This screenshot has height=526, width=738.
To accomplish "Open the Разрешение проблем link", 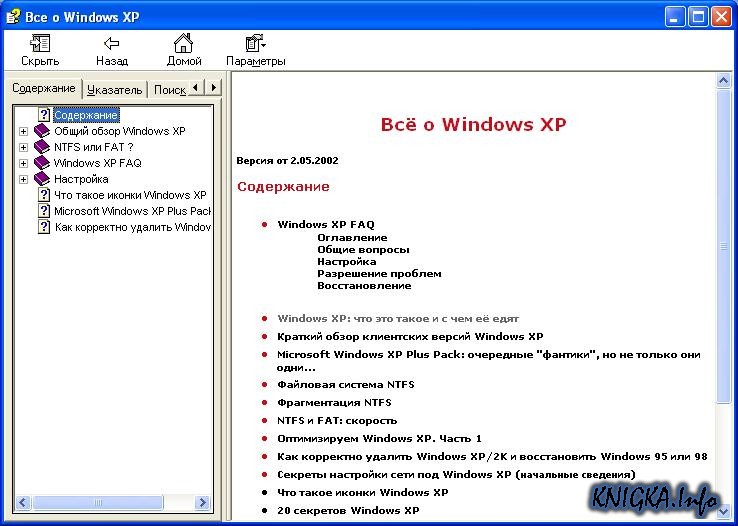I will point(379,273).
